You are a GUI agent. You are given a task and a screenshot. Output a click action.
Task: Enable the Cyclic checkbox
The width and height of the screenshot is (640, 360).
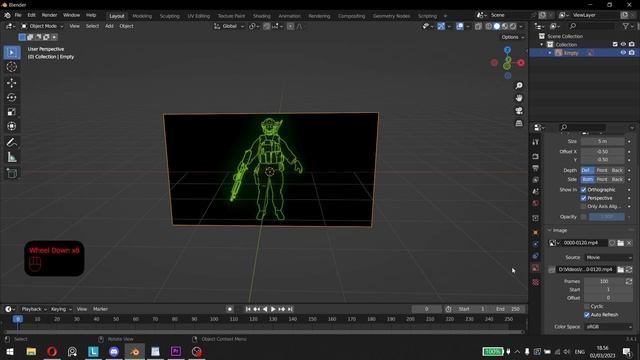[x=587, y=306]
